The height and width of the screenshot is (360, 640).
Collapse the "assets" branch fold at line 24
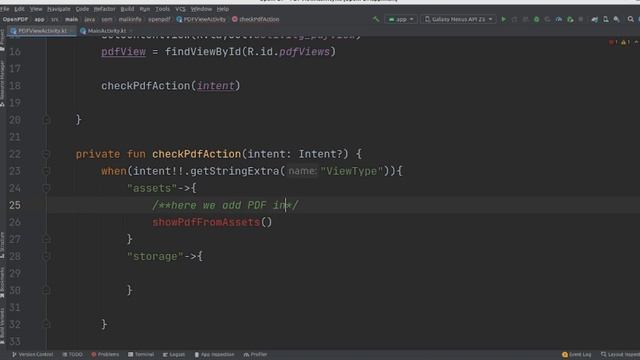(46, 188)
